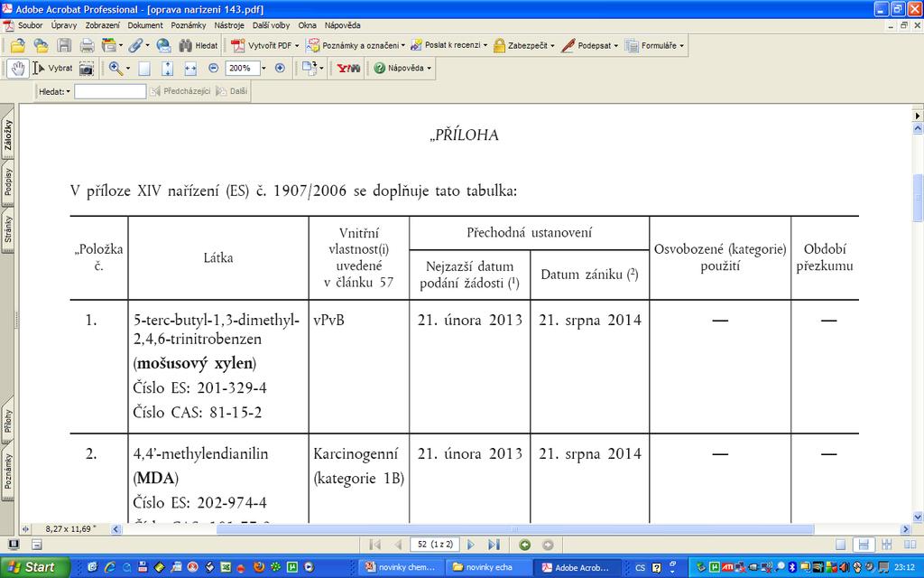The width and height of the screenshot is (924, 578).
Task: Open the Attach file dropdown arrow
Action: click(x=147, y=45)
